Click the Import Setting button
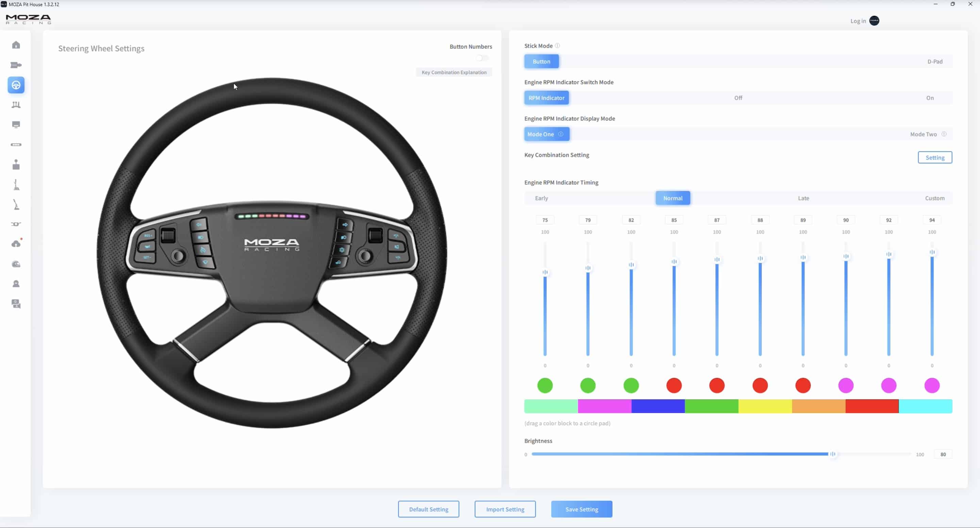Image resolution: width=980 pixels, height=528 pixels. pyautogui.click(x=505, y=509)
